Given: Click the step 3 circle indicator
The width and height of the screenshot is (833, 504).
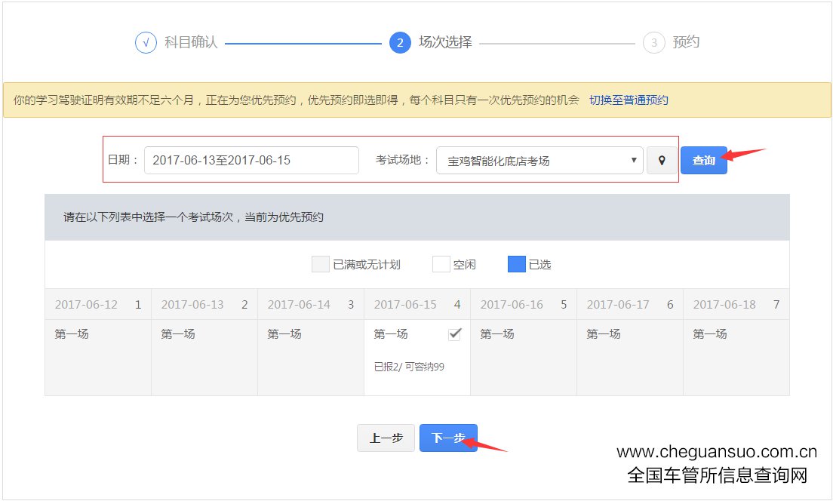Looking at the screenshot, I should point(653,42).
